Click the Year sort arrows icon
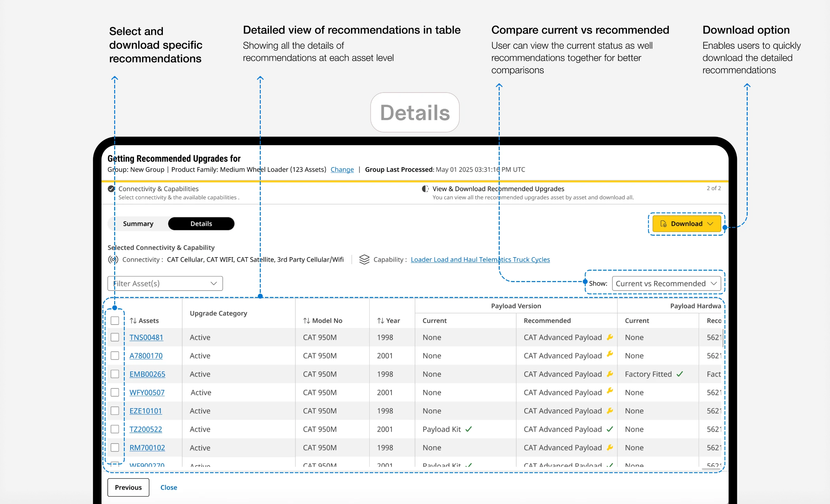The image size is (830, 504). [380, 321]
